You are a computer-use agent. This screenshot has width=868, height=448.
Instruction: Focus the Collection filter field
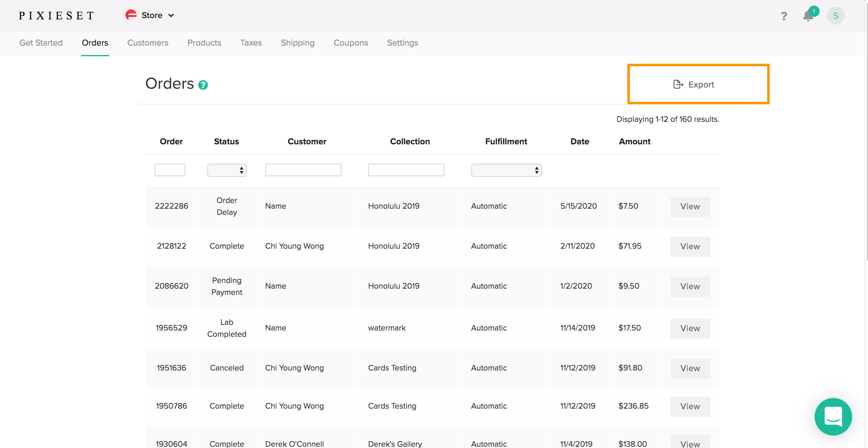coord(406,170)
